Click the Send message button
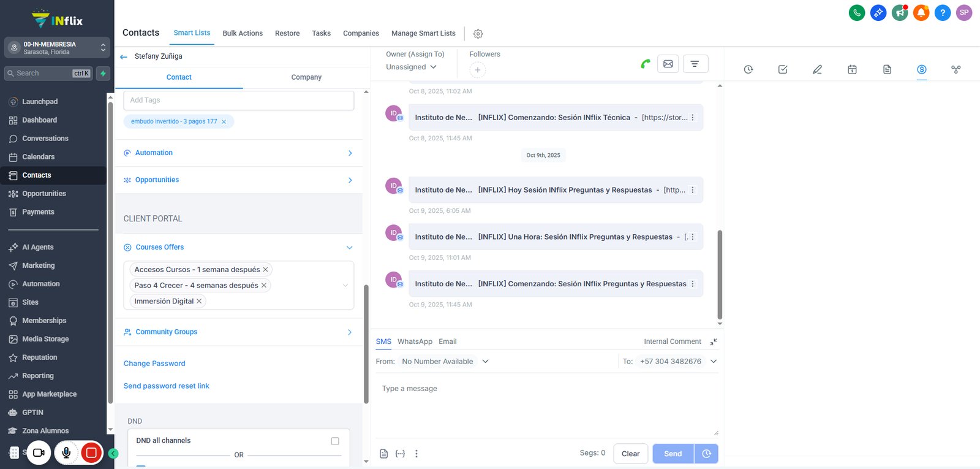The height and width of the screenshot is (469, 980). (673, 454)
